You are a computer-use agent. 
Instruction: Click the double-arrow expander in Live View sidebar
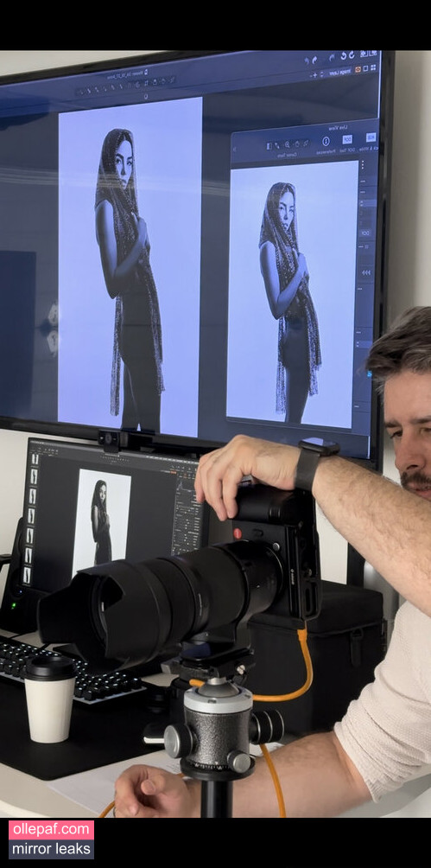point(365,272)
